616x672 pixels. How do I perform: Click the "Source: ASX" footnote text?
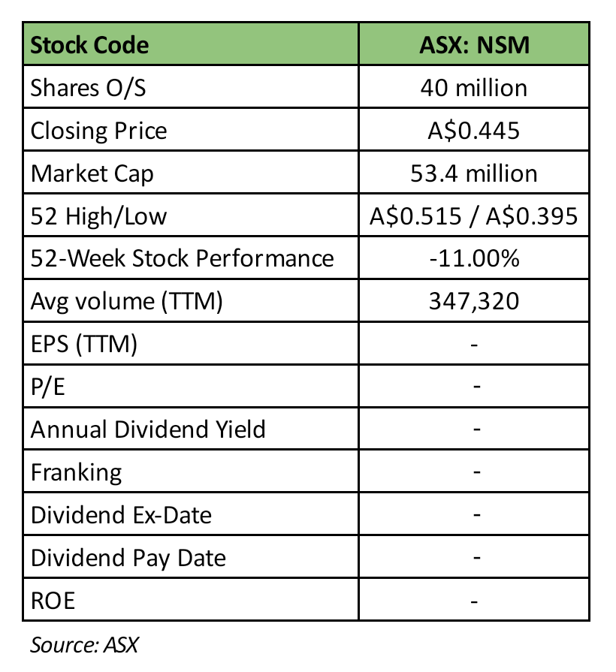(x=84, y=643)
